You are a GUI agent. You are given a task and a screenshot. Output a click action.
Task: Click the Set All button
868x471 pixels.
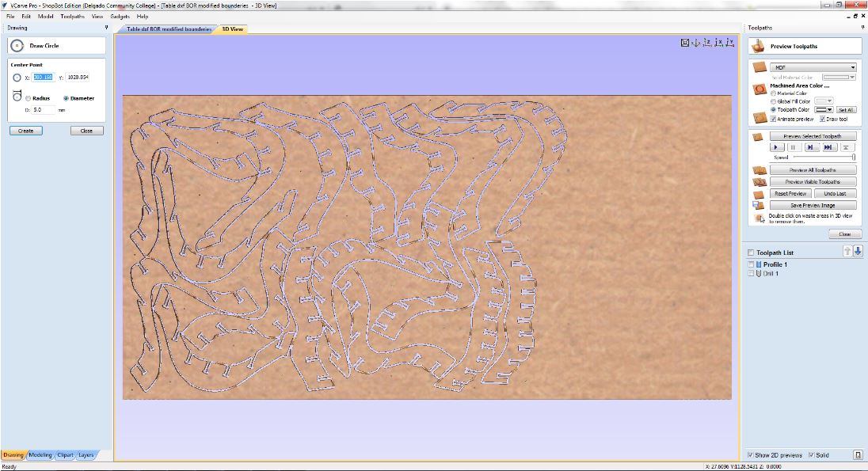[846, 110]
